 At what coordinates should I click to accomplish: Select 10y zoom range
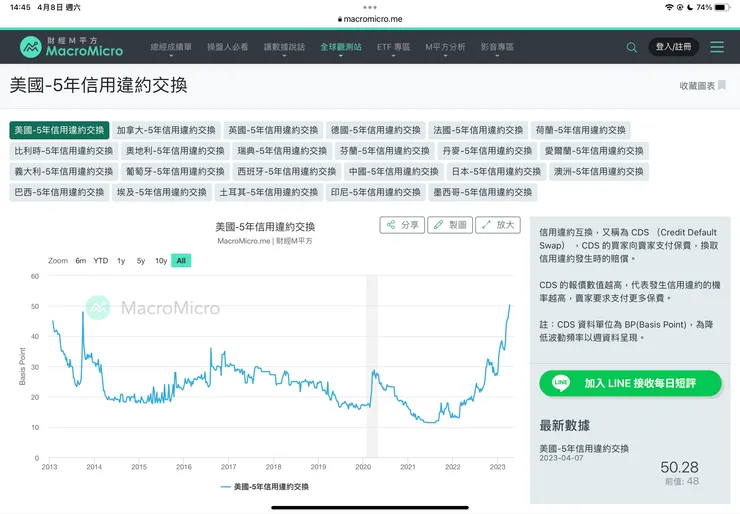coord(161,261)
